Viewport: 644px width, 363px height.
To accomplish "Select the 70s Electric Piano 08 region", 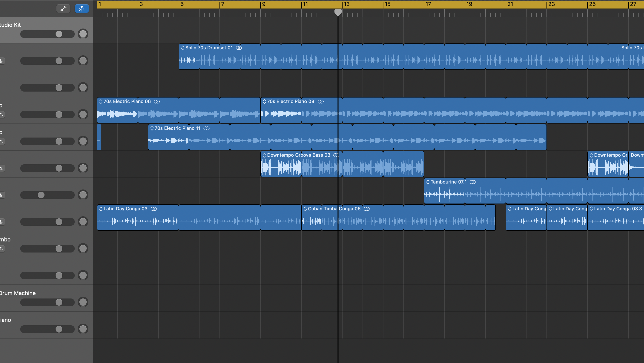I will pos(452,110).
